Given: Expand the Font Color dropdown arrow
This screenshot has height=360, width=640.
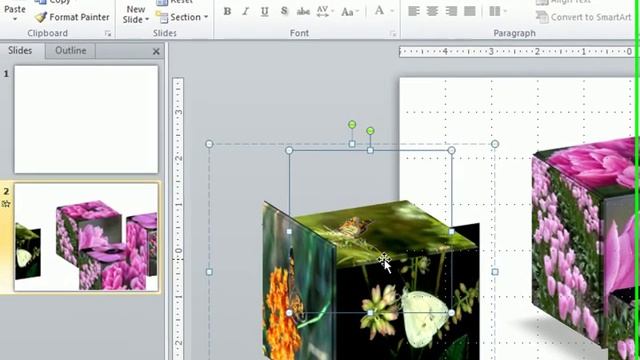Looking at the screenshot, I should 392,11.
